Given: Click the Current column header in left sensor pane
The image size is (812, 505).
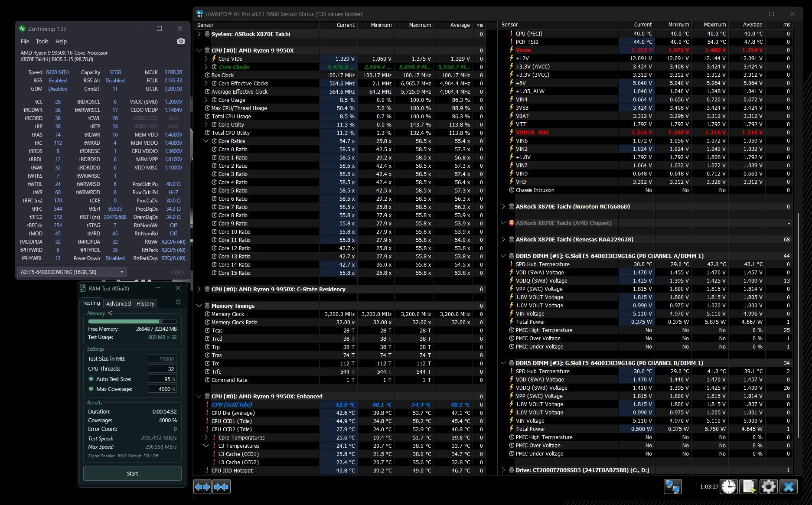Looking at the screenshot, I should pyautogui.click(x=339, y=25).
